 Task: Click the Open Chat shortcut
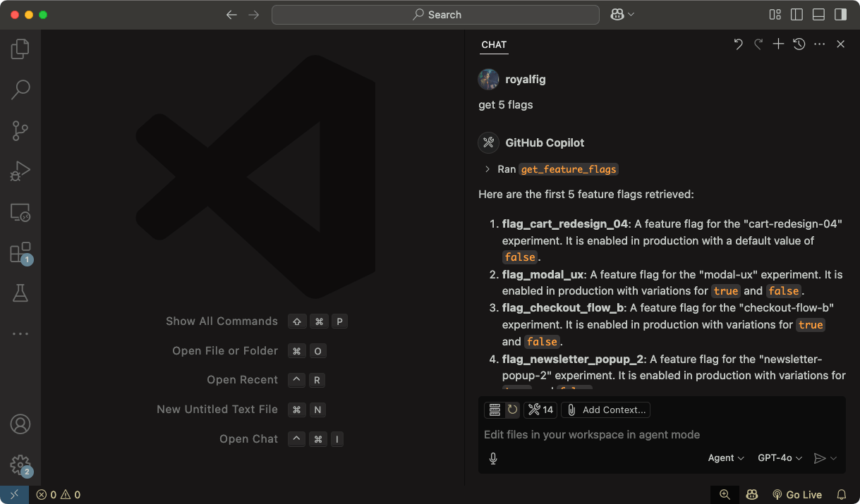(x=283, y=439)
